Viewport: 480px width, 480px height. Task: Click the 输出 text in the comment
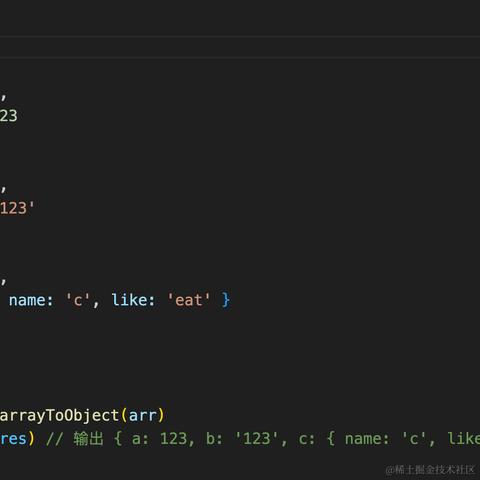(x=88, y=438)
